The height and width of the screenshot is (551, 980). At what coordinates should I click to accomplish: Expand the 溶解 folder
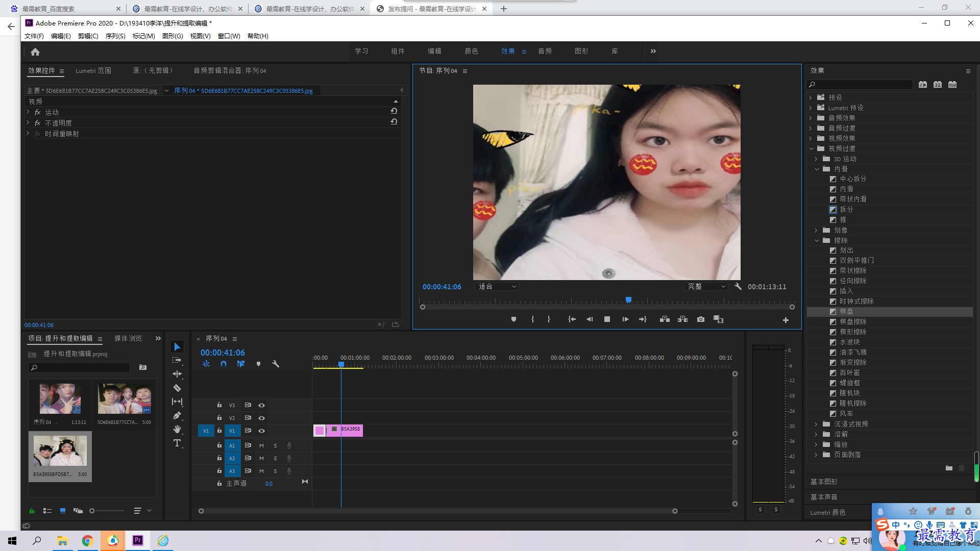coord(816,434)
